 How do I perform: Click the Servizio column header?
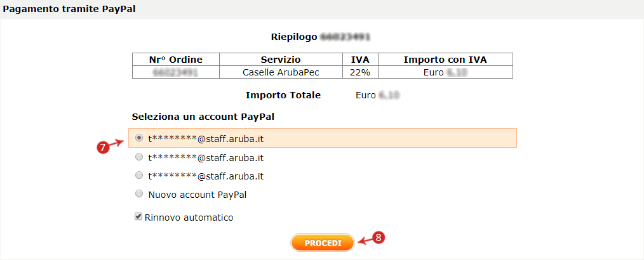tap(281, 60)
